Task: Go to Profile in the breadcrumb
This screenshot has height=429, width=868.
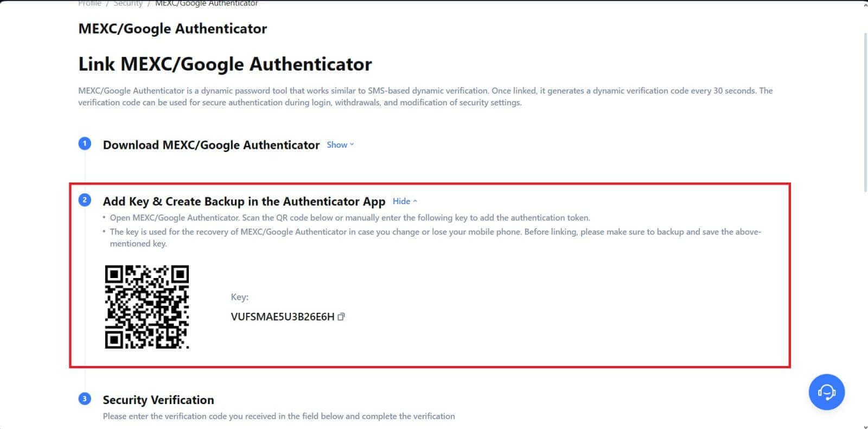Action: click(x=90, y=3)
